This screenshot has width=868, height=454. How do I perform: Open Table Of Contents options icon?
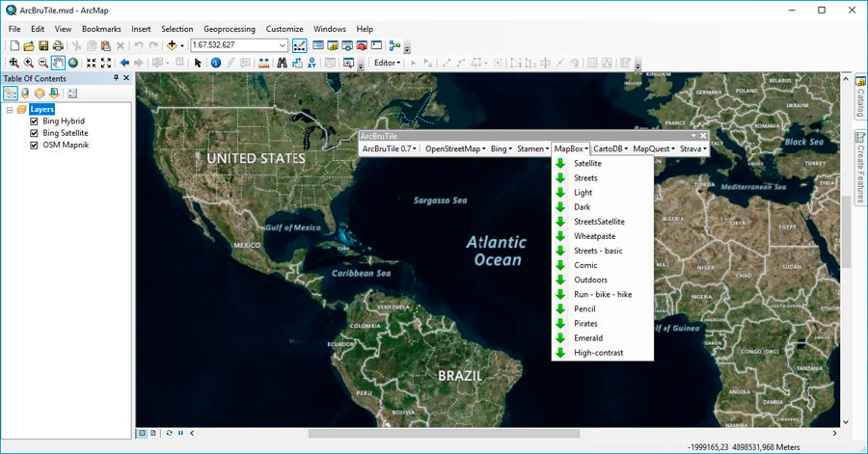click(72, 93)
